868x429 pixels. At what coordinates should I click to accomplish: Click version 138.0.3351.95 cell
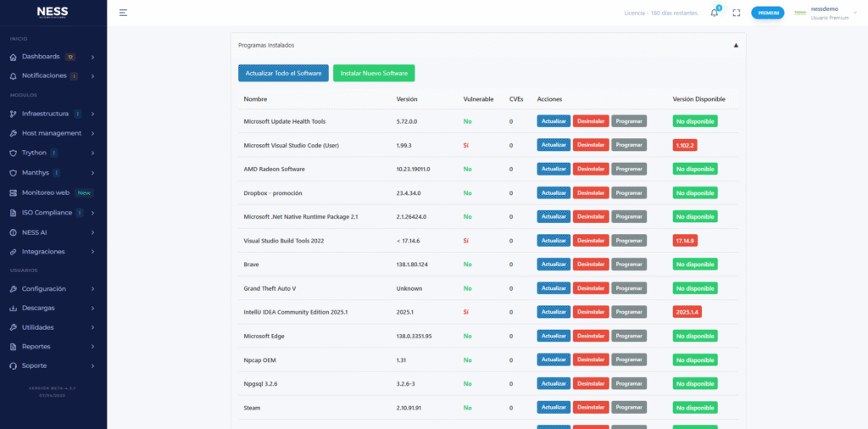pos(414,336)
